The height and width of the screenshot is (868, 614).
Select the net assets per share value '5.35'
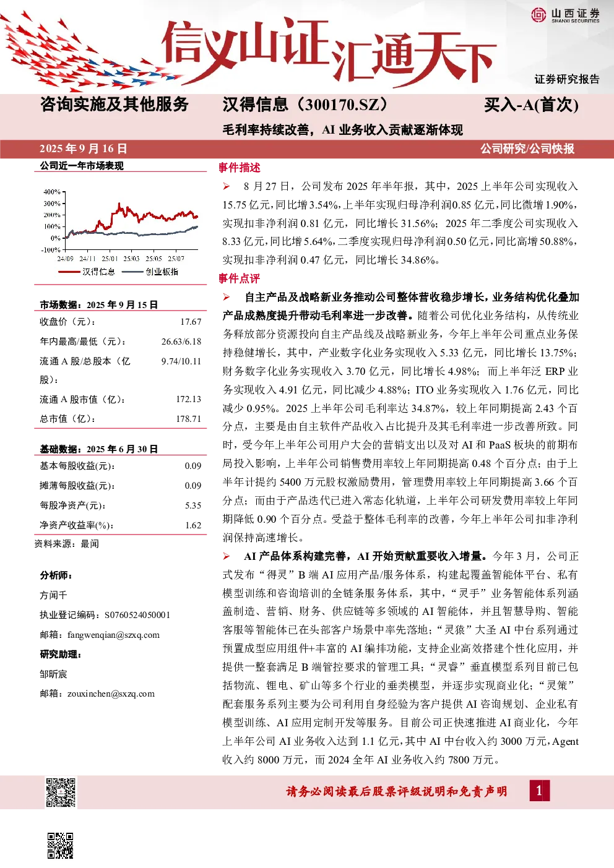pyautogui.click(x=193, y=505)
